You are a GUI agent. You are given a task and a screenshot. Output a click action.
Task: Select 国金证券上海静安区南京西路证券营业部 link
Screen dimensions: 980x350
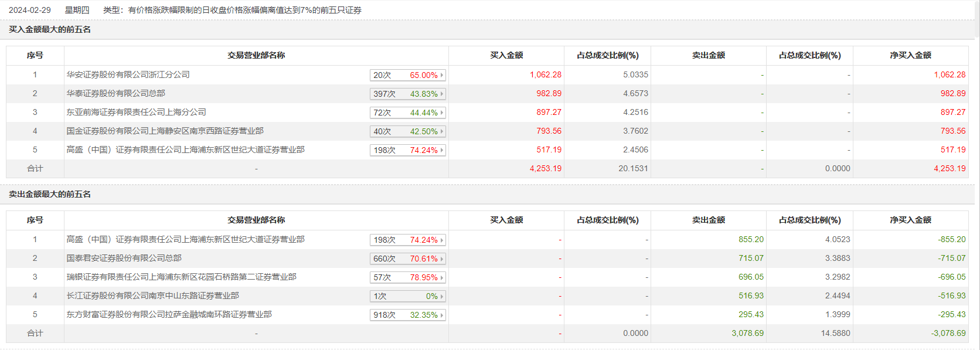click(x=165, y=131)
